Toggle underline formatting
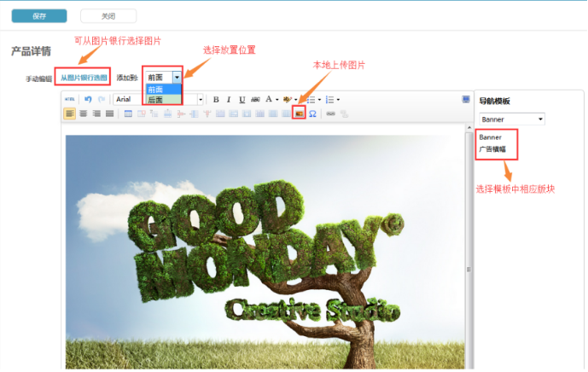 [x=242, y=99]
